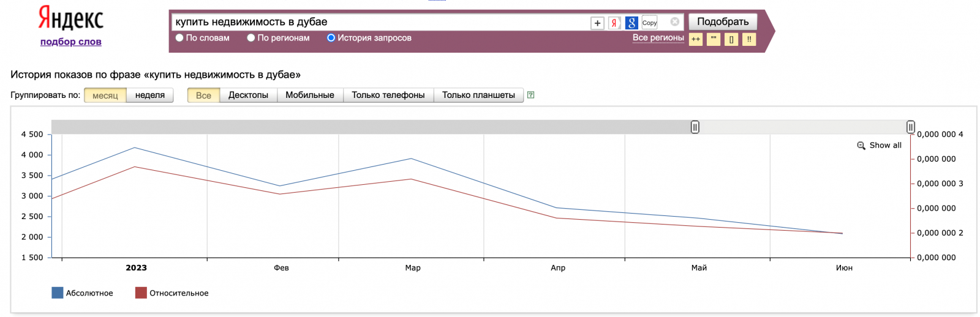Click the '4 500' y-axis value
The width and height of the screenshot is (980, 317).
tap(32, 135)
